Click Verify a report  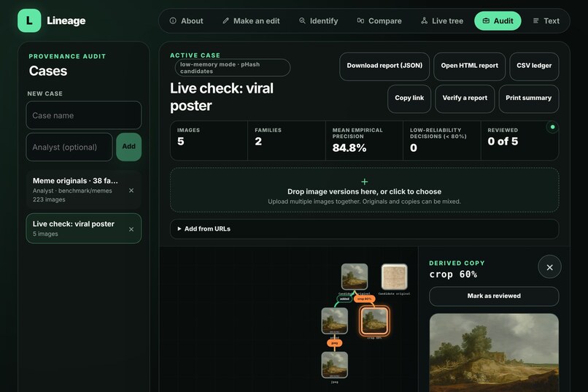click(x=465, y=98)
